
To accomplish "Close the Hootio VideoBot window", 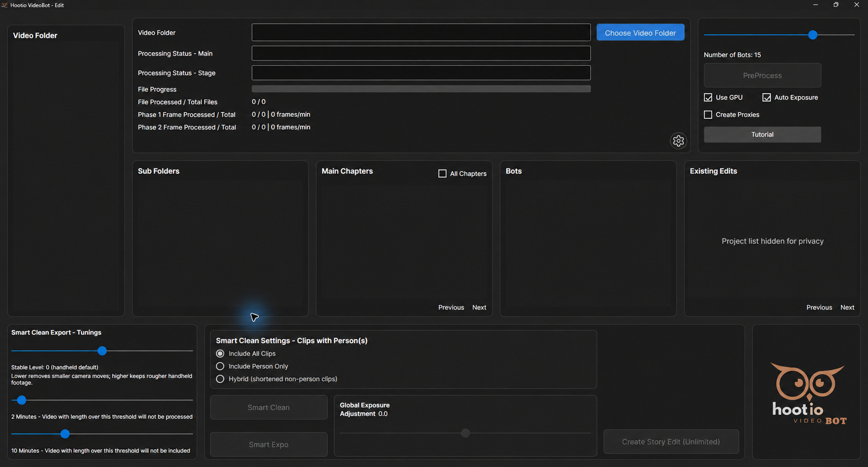I will 856,5.
